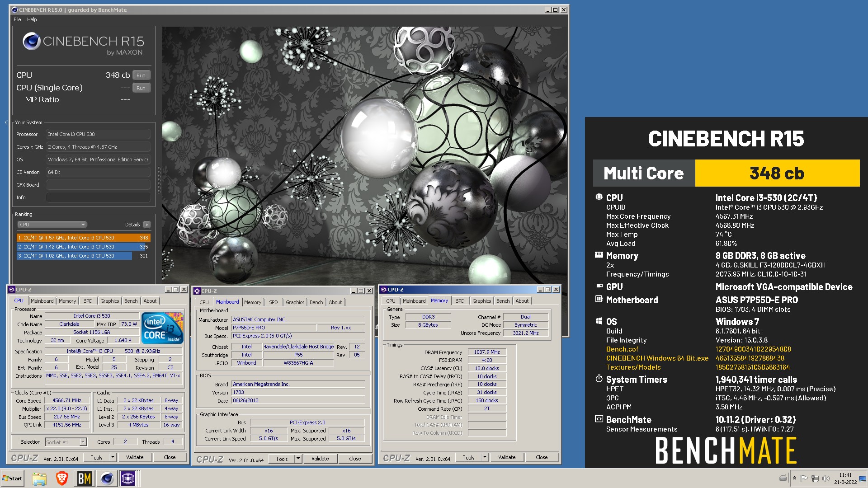868x488 pixels.
Task: Click the Bench.cof file integrity entry
Action: point(622,349)
